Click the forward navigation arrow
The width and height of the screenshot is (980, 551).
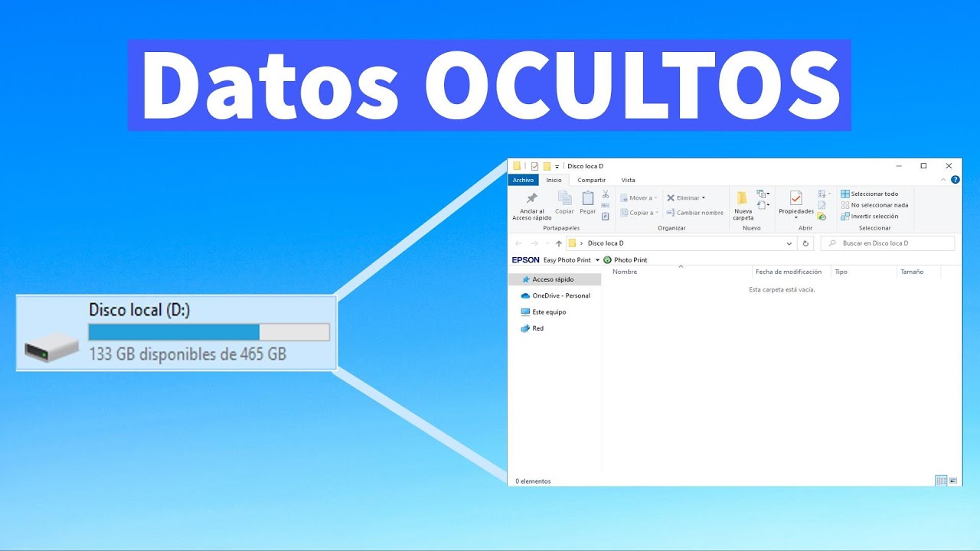tap(534, 243)
